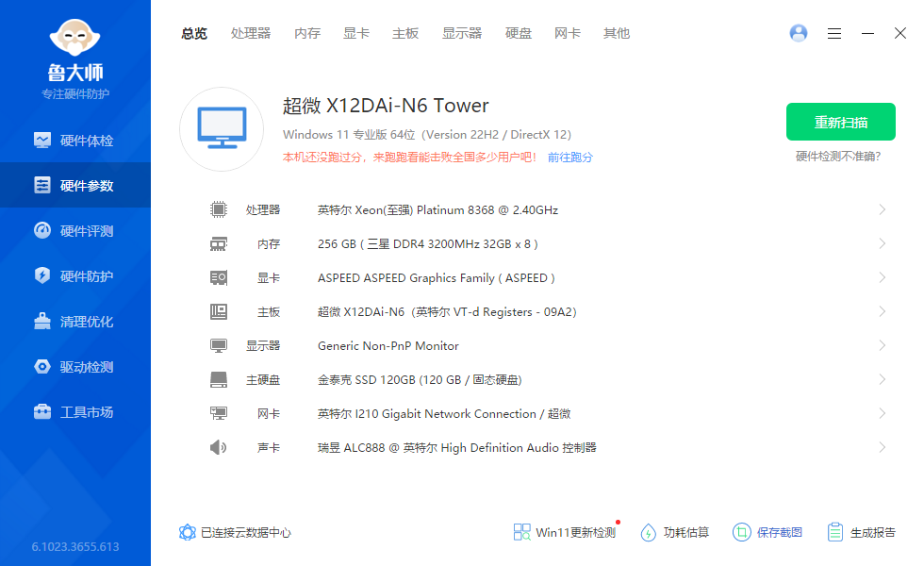Expand the 主硬盘 row chevron

[x=882, y=379]
